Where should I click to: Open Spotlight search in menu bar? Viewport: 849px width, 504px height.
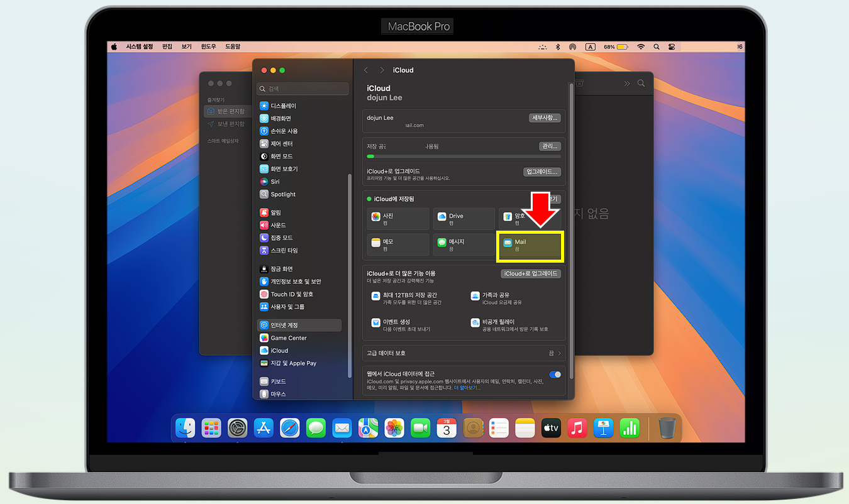click(657, 47)
